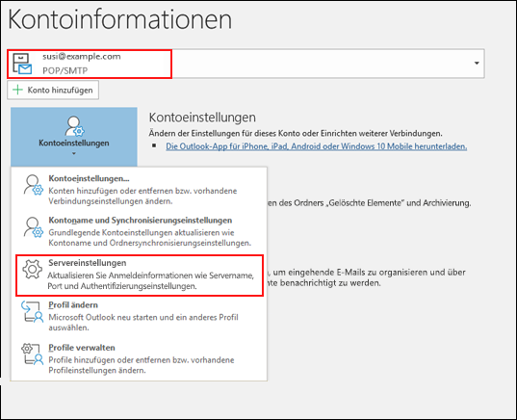
Task: Select Profil ändern menu entry
Action: pos(139,316)
